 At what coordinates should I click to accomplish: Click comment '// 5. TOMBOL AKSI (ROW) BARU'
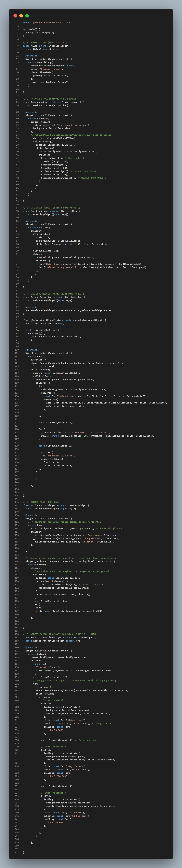pyautogui.click(x=41, y=502)
